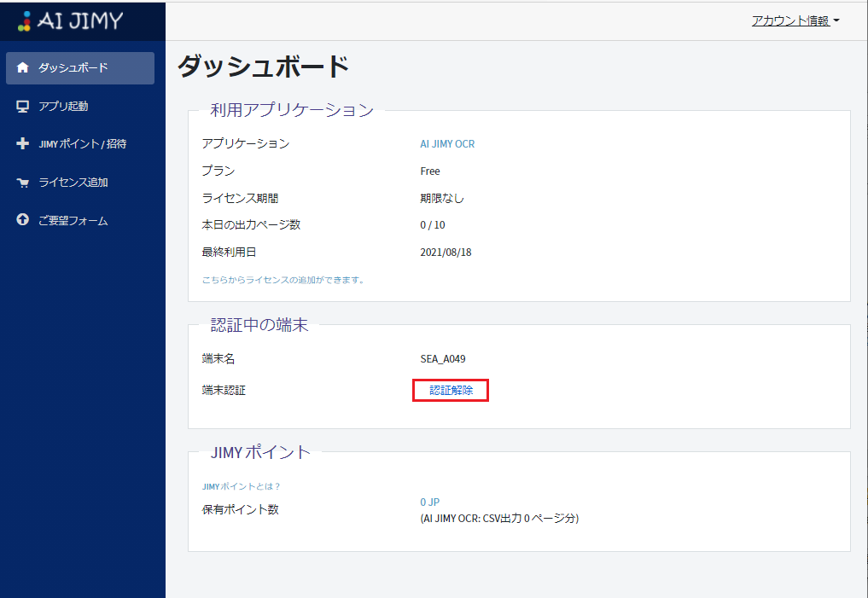
Task: Open the AI JIMY OCR application link
Action: [x=447, y=144]
